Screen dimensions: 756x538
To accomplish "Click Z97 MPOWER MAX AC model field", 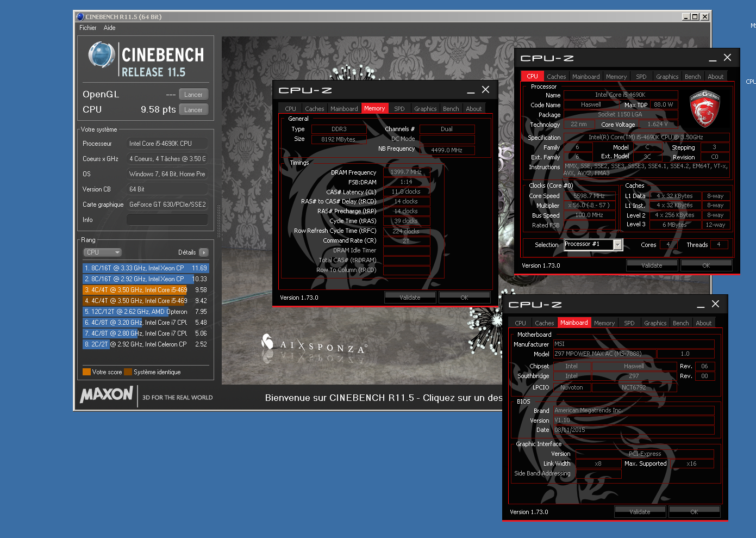I will [x=604, y=354].
